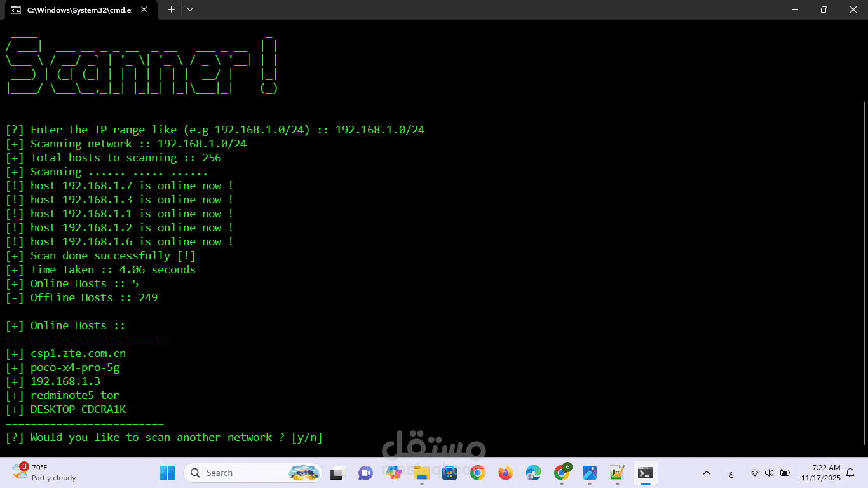Click 'host 192.168.1.2 is online now' line

pyautogui.click(x=119, y=227)
